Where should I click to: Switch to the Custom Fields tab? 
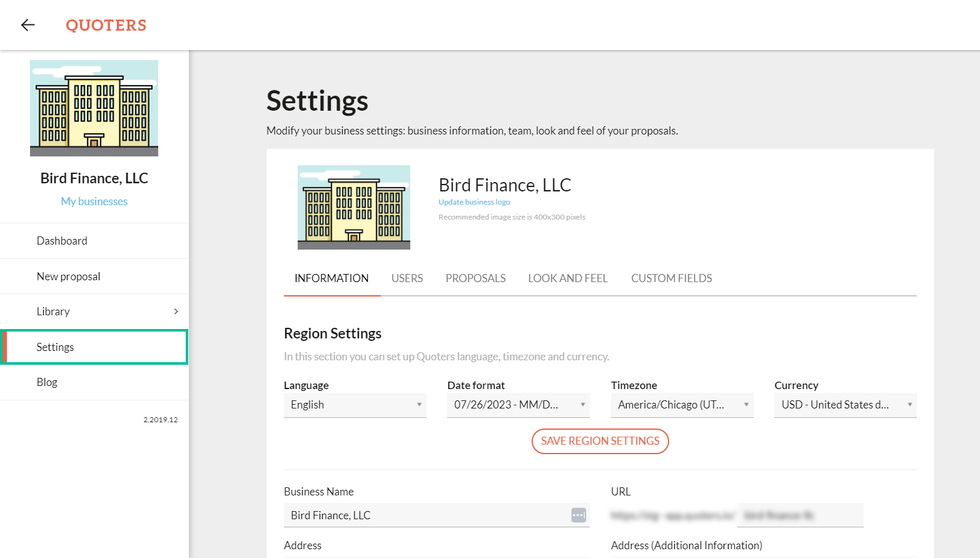(x=672, y=278)
